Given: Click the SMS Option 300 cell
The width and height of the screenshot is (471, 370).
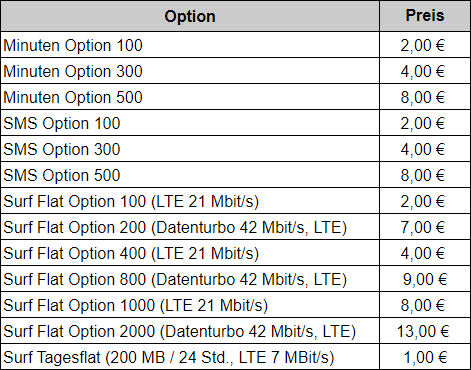Looking at the screenshot, I should click(x=190, y=149).
